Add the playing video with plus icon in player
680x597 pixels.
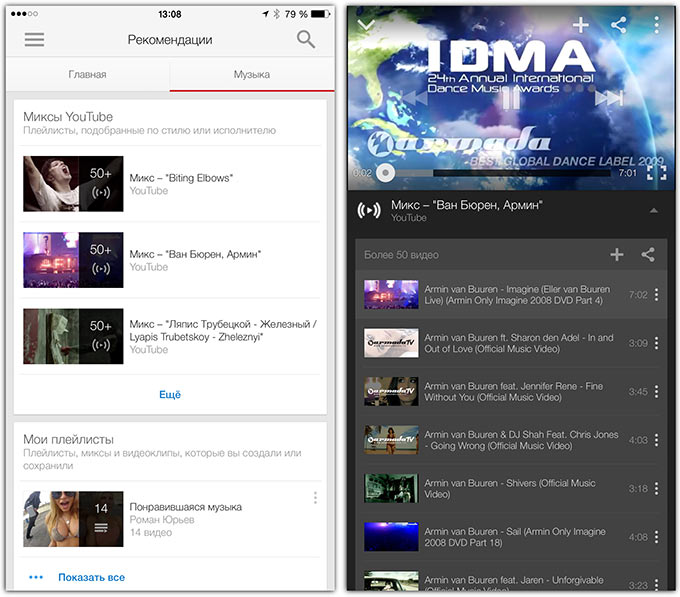[581, 25]
